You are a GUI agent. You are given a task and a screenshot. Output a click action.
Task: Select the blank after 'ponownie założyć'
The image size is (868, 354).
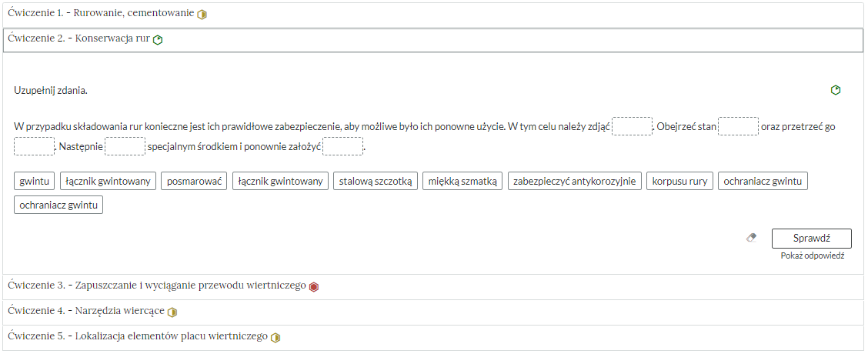tap(342, 146)
